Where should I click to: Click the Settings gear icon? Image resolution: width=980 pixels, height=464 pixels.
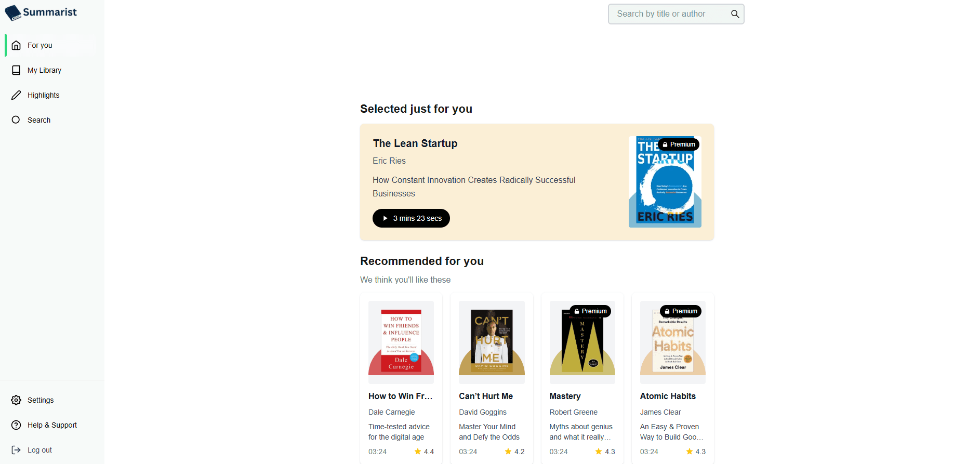click(16, 400)
